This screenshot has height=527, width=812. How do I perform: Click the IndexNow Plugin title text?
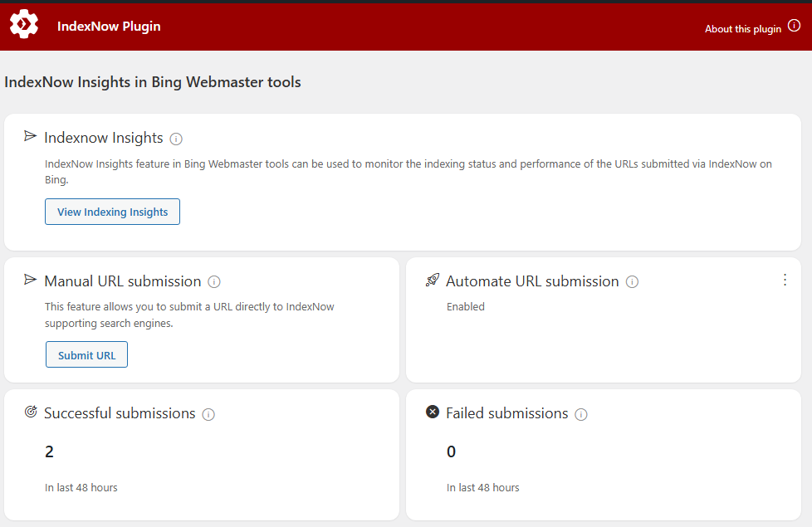109,27
